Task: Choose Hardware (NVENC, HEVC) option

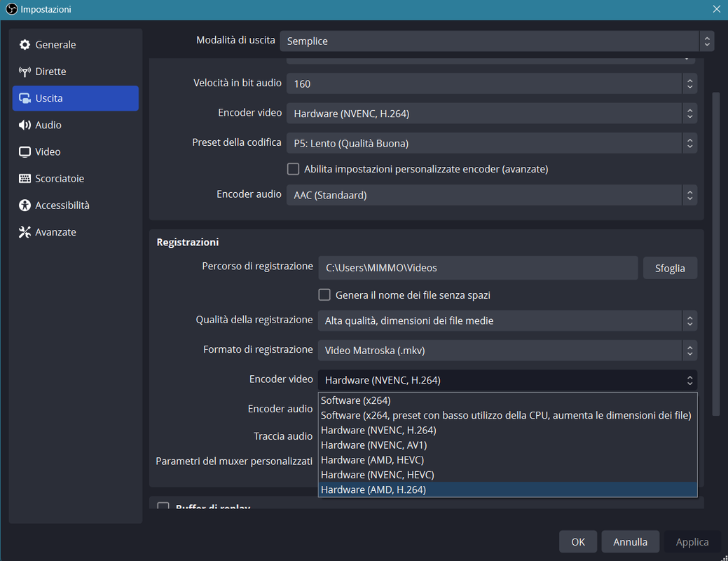Action: tap(507, 475)
